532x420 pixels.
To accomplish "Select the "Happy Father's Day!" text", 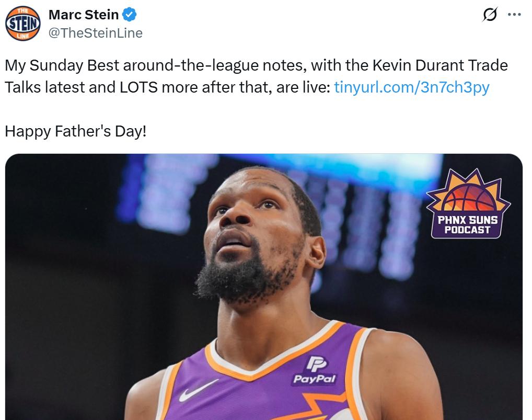I will 76,131.
